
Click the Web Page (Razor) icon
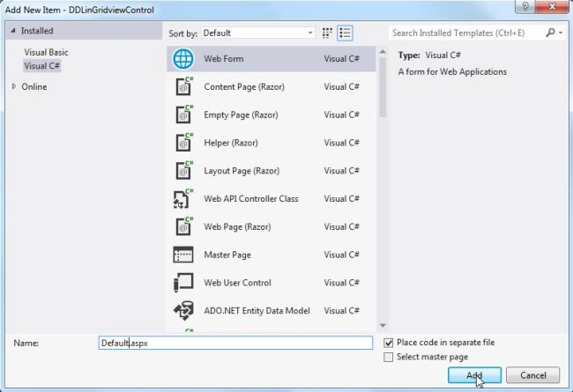tap(184, 226)
